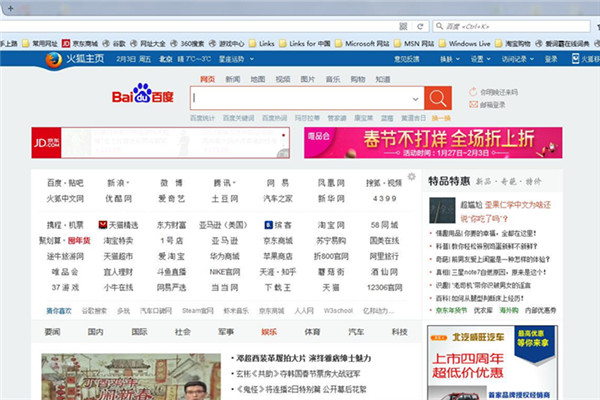Click in the Baidu search input field
This screenshot has width=600, height=400.
pos(305,98)
